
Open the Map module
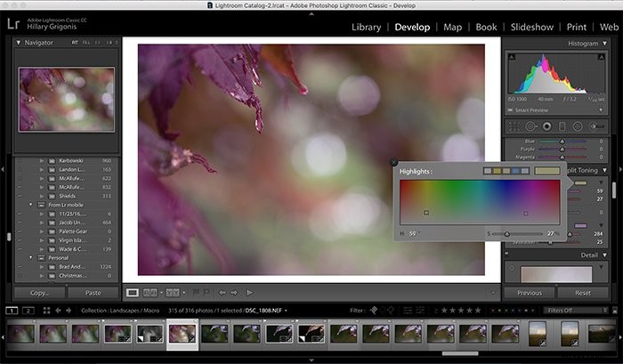452,27
